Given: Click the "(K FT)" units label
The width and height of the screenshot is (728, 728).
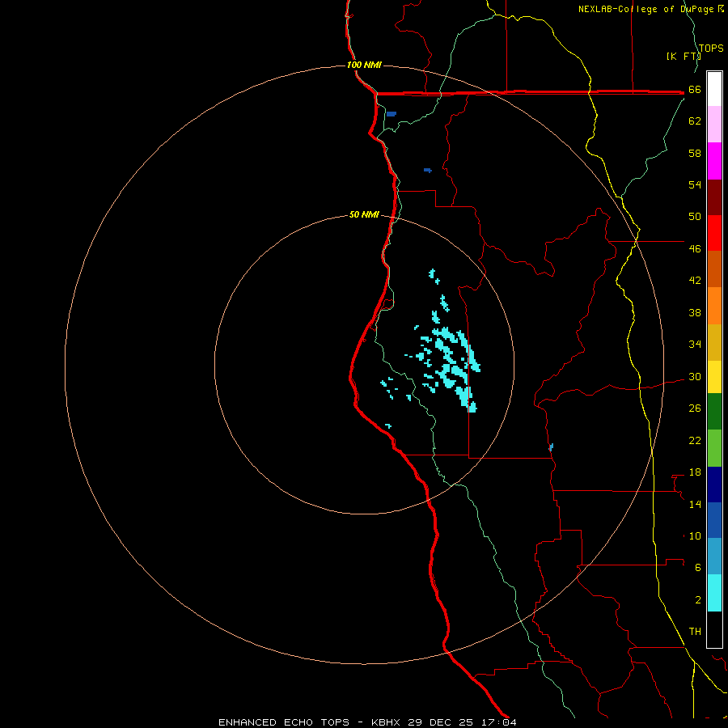Looking at the screenshot, I should (x=684, y=56).
